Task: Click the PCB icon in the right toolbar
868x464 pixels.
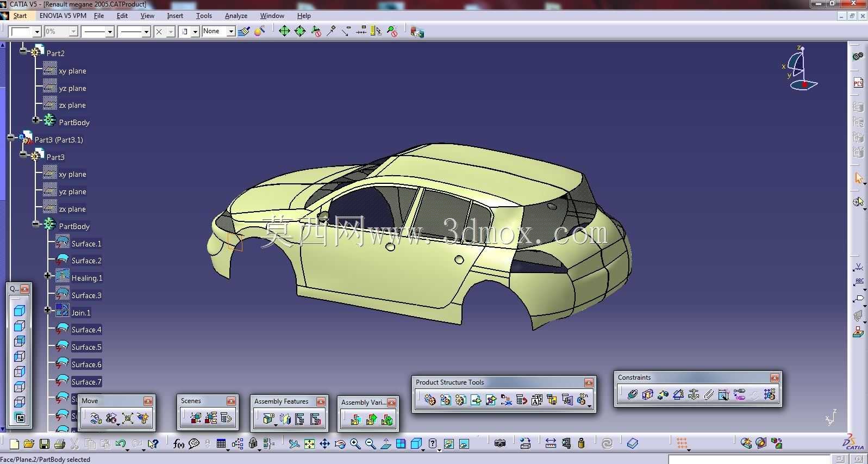Action: click(858, 83)
